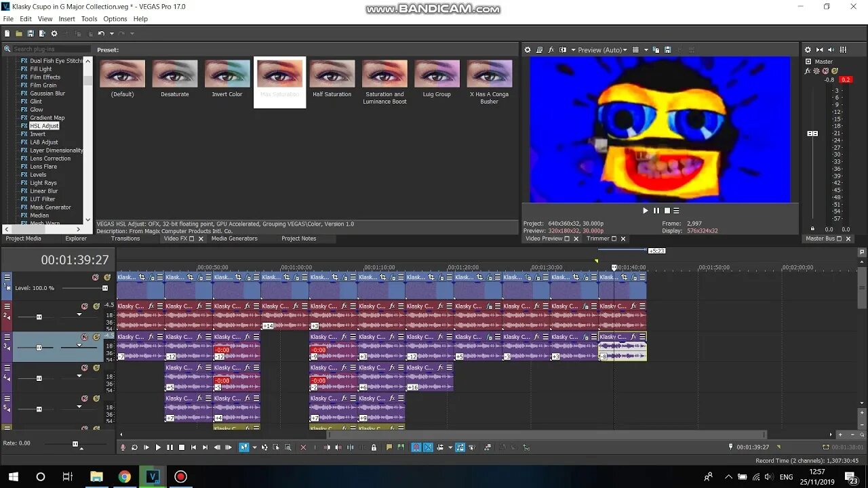
Task: Open Master Bus audio properties gear
Action: (808, 49)
